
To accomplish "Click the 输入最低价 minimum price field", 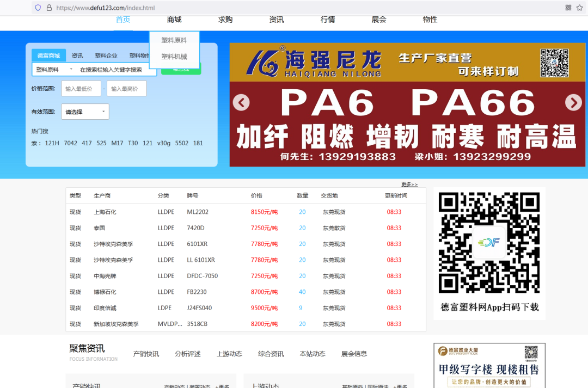I will (81, 89).
